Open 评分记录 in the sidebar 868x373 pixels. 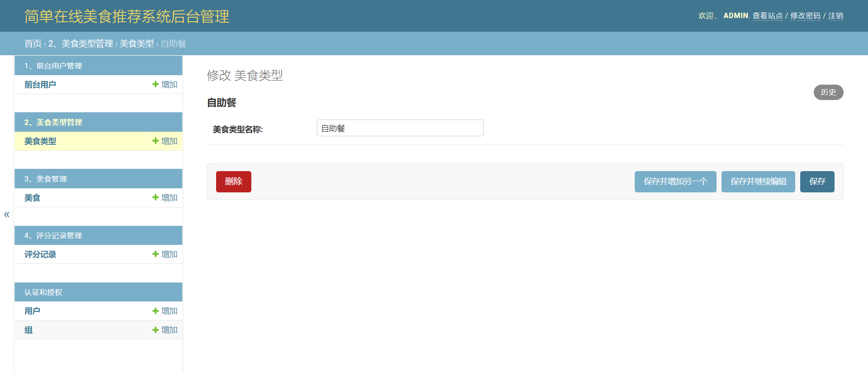[x=40, y=254]
